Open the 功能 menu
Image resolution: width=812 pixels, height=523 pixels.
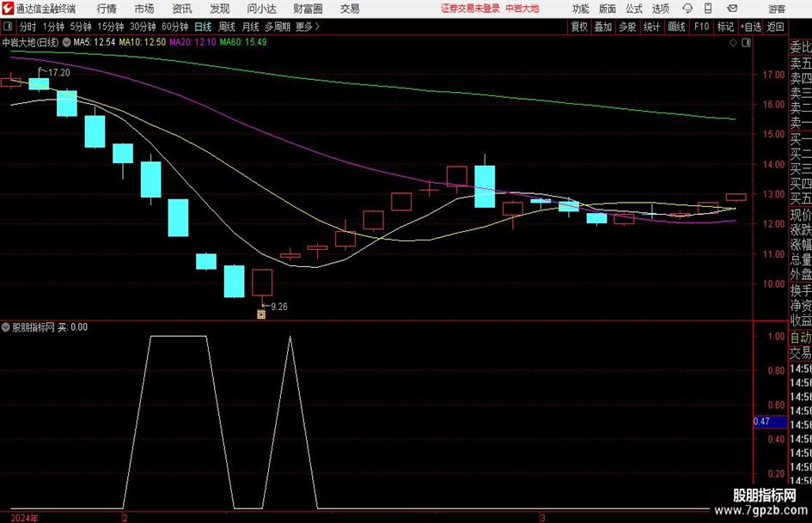point(581,9)
